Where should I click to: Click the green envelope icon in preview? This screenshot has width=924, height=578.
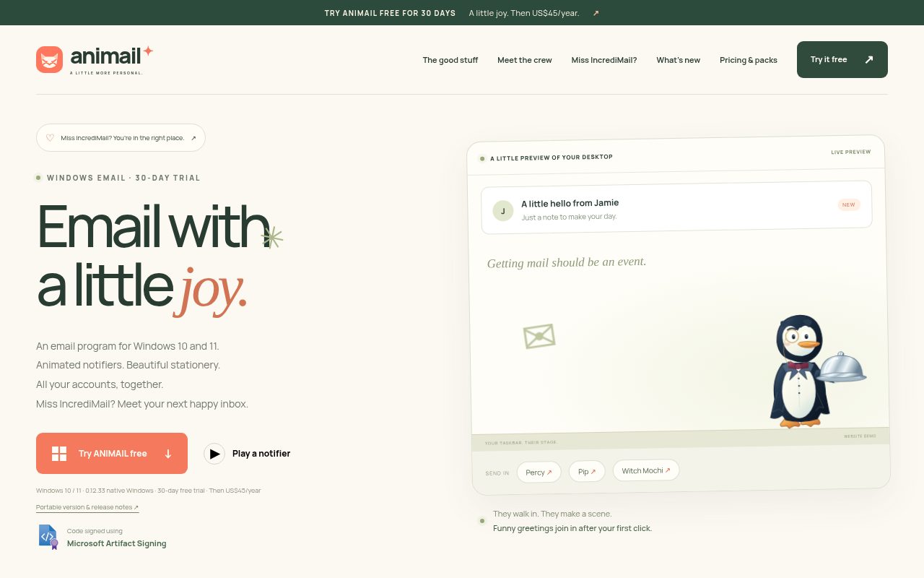click(539, 336)
